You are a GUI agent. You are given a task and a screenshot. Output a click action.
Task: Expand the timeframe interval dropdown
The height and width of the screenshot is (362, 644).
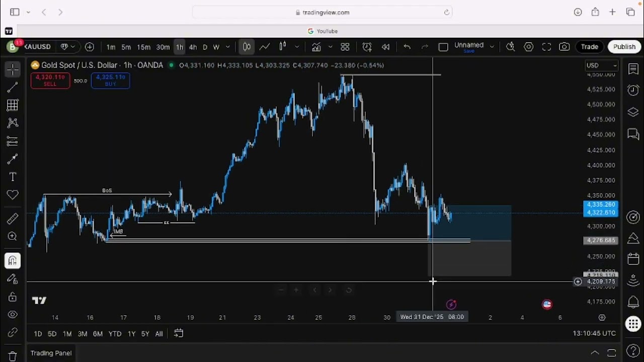pyautogui.click(x=228, y=47)
